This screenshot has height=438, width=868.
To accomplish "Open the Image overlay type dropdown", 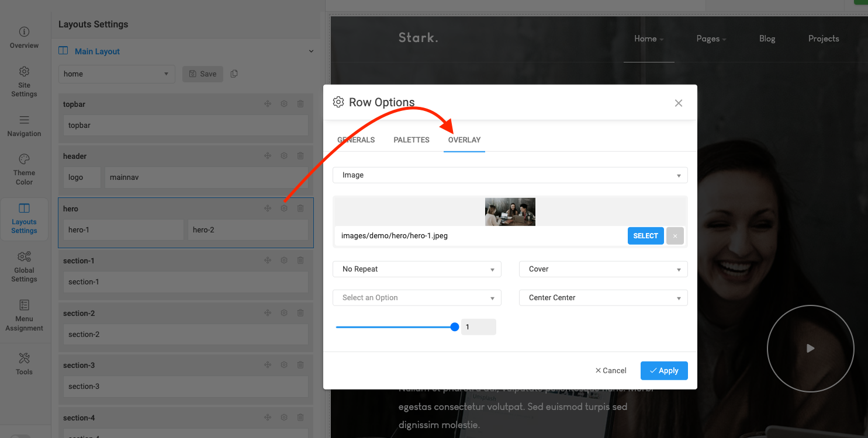I will click(510, 175).
